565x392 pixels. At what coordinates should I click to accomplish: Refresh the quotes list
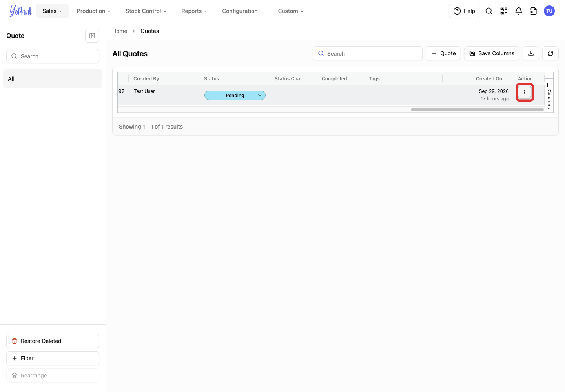550,53
